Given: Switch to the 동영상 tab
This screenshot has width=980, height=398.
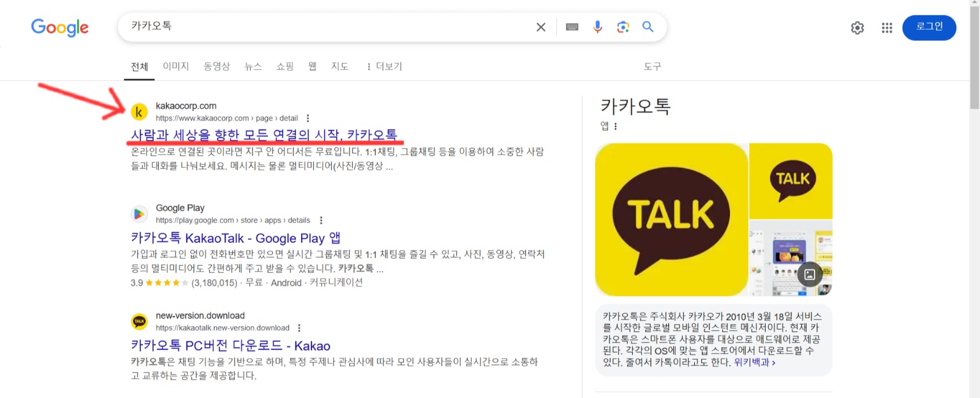Looking at the screenshot, I should pos(217,66).
